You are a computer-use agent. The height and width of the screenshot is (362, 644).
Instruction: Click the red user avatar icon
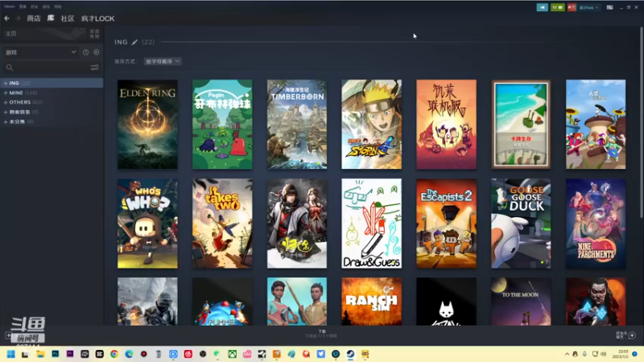tap(572, 7)
